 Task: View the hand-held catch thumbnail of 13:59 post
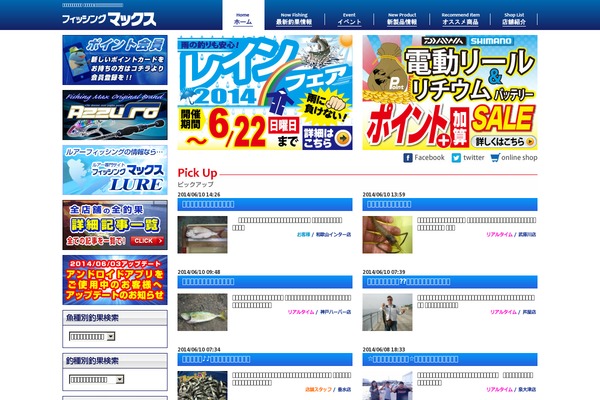click(388, 235)
